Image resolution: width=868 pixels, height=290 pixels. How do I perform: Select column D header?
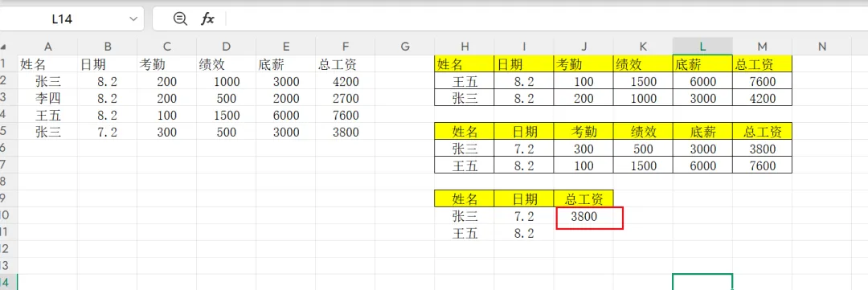click(x=227, y=47)
